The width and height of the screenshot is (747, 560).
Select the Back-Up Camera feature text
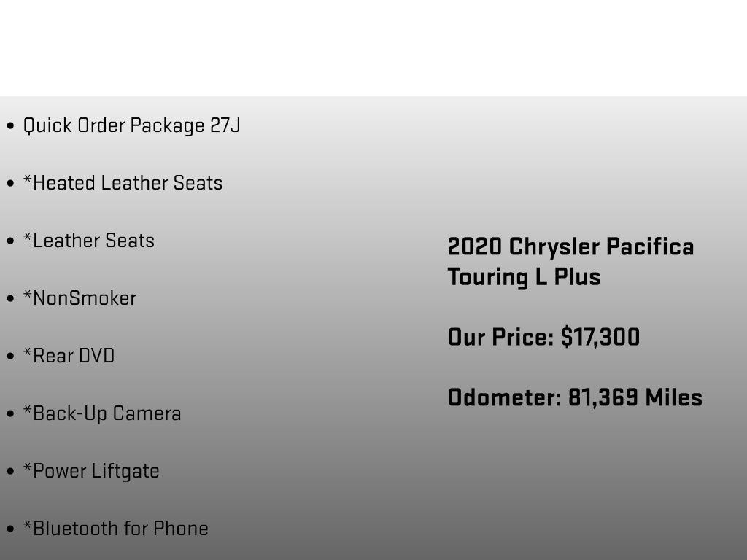[x=102, y=414]
